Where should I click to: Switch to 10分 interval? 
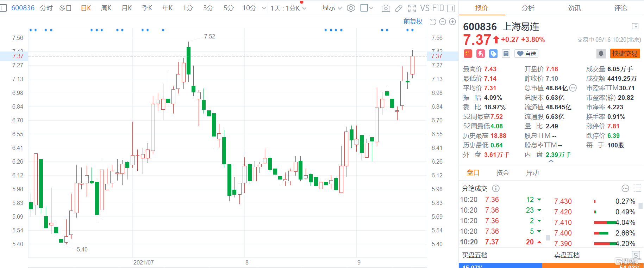pyautogui.click(x=249, y=8)
